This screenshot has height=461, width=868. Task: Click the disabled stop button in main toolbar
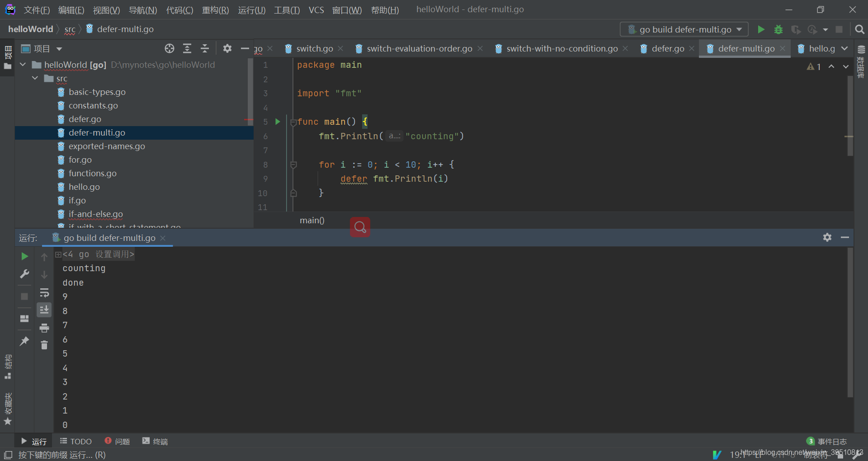839,29
